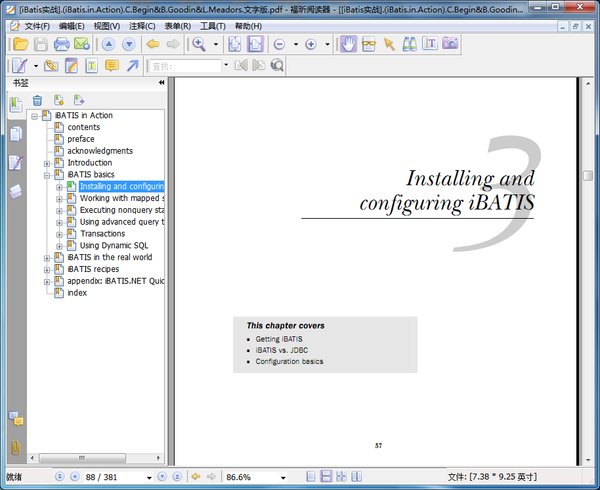Zoom out with the minus circle button
Screen dimensions: 600x490
point(279,44)
